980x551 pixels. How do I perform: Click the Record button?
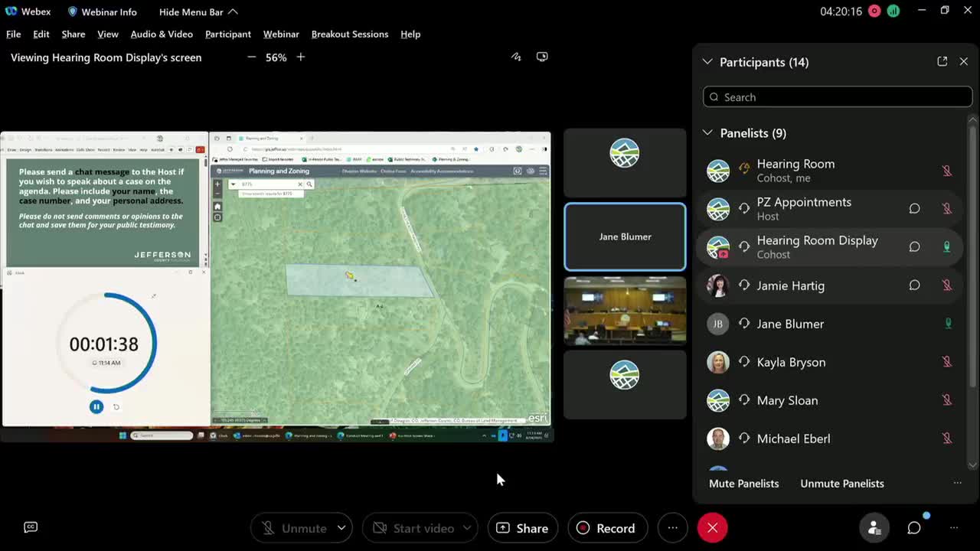click(607, 528)
